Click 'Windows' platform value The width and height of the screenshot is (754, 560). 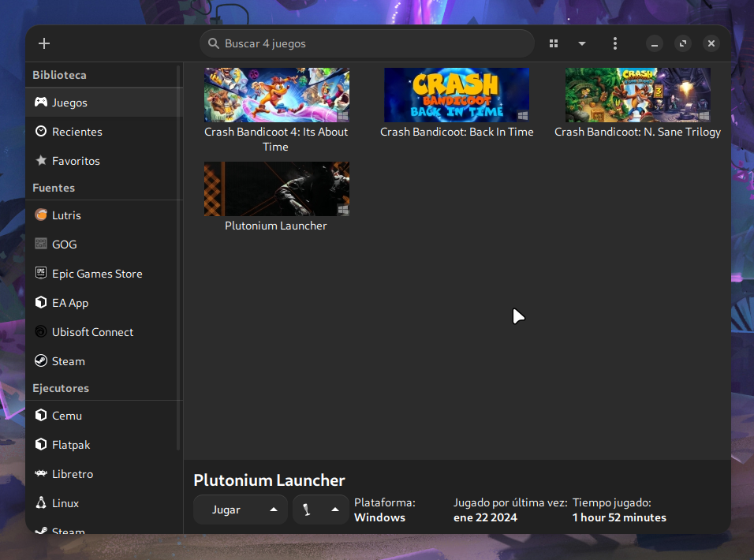380,517
